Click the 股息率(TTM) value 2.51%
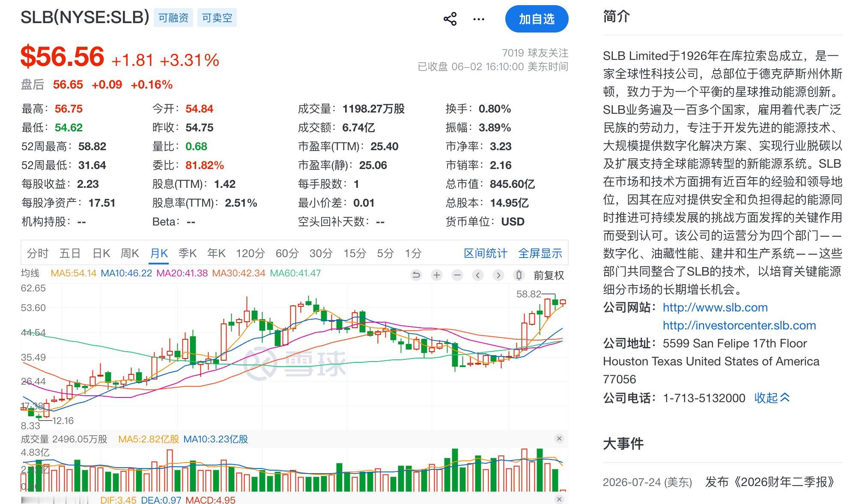859x504 pixels. pyautogui.click(x=241, y=203)
